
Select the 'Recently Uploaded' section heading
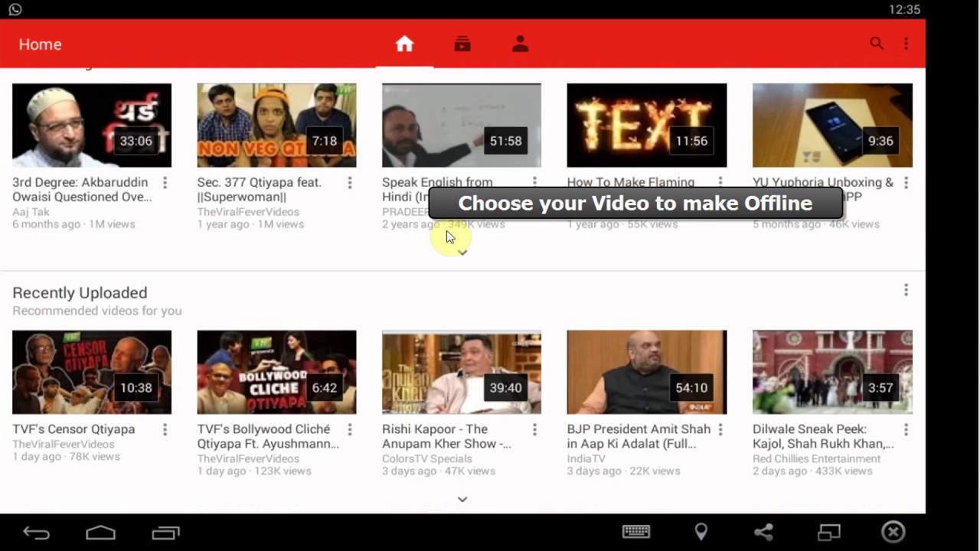[x=80, y=293]
